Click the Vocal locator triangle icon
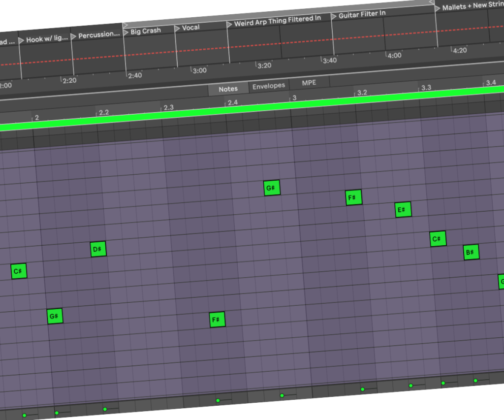The image size is (504, 420). tap(178, 29)
